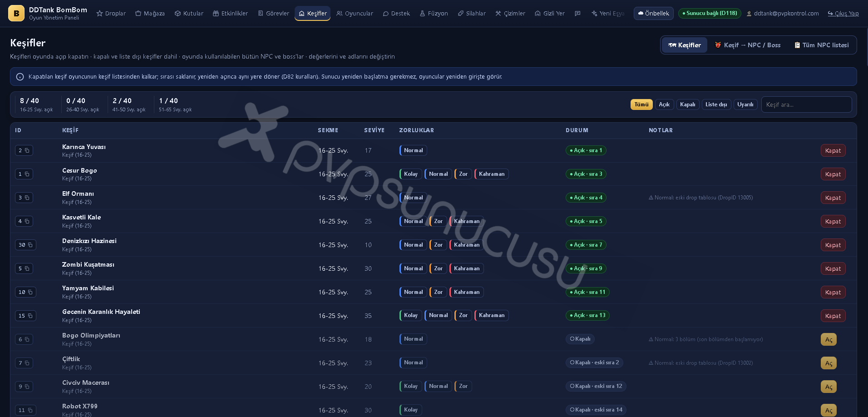Open Çiftlik with the Aç button

click(829, 363)
